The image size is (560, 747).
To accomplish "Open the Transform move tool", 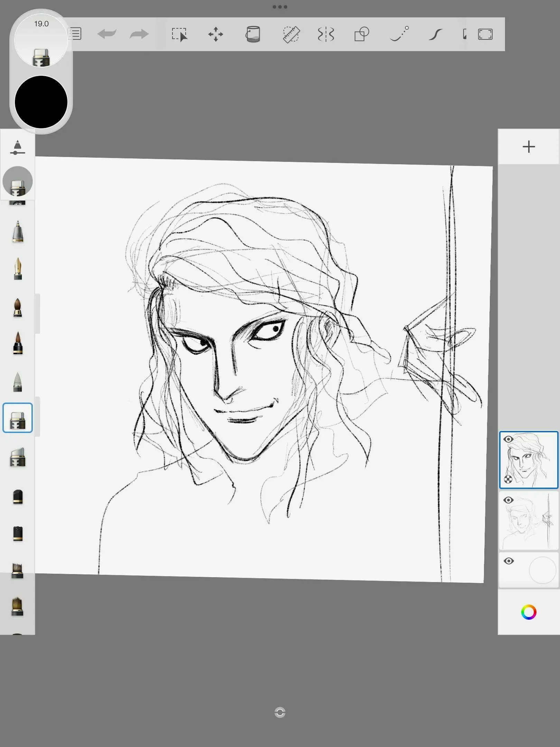I will [216, 34].
